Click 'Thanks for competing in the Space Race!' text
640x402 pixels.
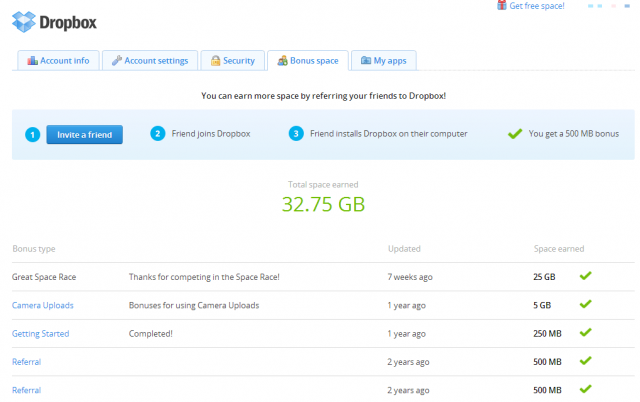point(204,277)
